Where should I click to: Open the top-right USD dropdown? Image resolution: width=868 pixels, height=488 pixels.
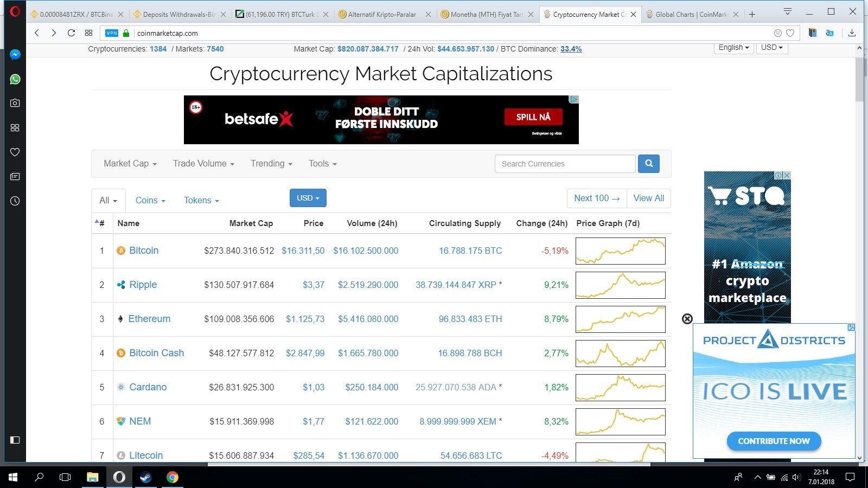tap(771, 48)
